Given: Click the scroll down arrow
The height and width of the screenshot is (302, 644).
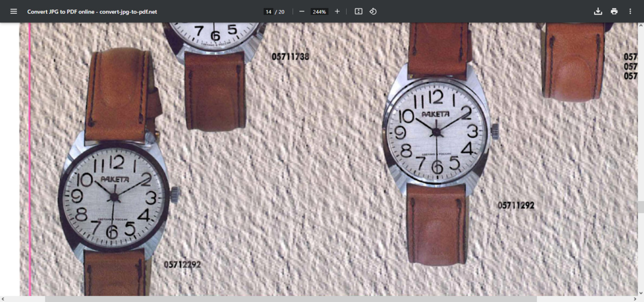Looking at the screenshot, I should coord(640,292).
